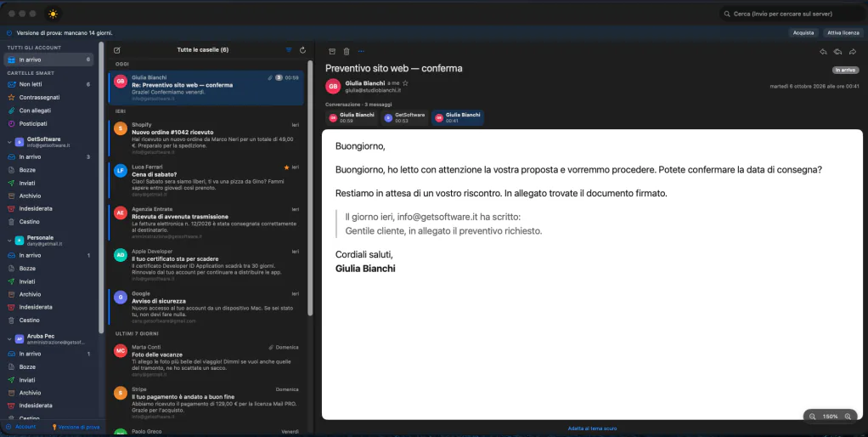Open Inviati folder under Personale

[48, 281]
